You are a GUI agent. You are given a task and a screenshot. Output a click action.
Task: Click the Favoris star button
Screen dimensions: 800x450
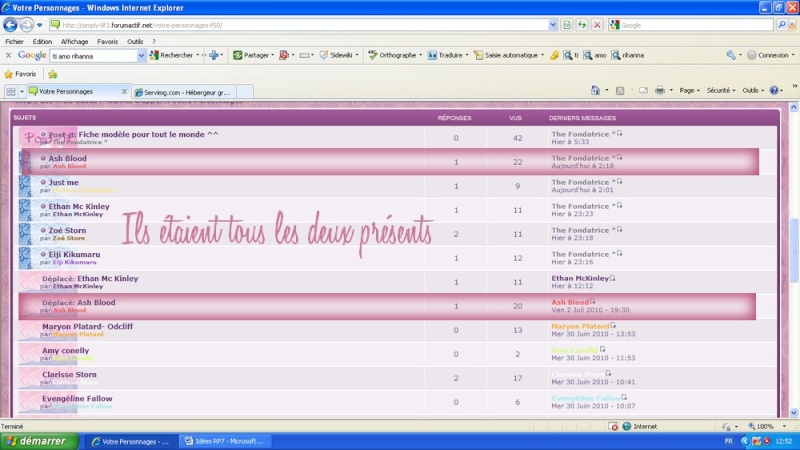pos(20,74)
